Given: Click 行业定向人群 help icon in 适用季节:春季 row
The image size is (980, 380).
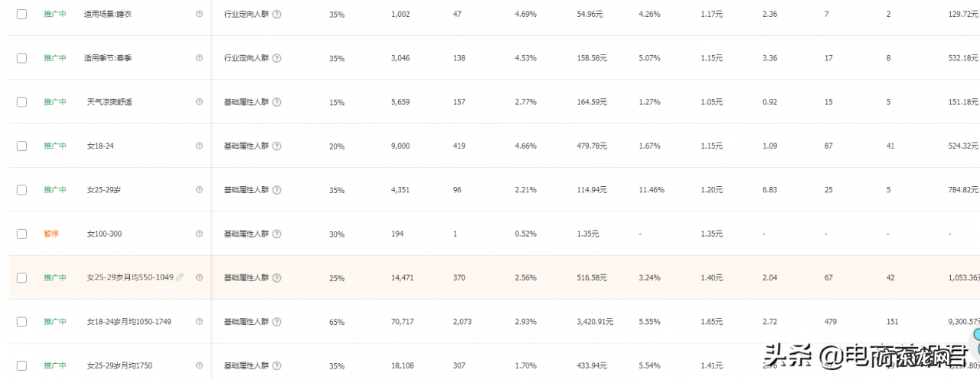Looking at the screenshot, I should (x=277, y=57).
